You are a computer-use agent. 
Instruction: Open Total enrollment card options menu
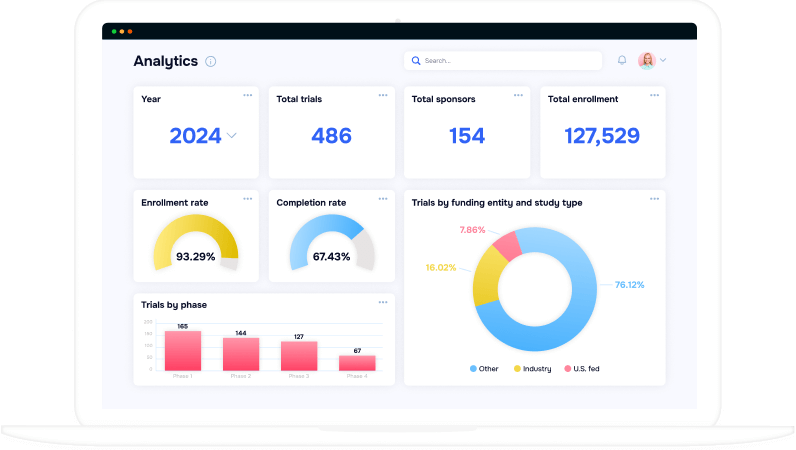(x=654, y=95)
